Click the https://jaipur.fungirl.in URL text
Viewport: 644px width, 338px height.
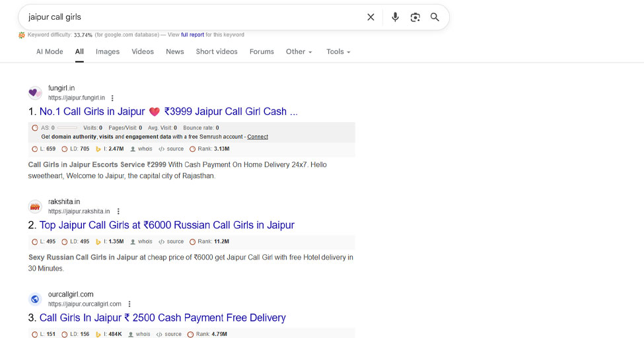[77, 98]
